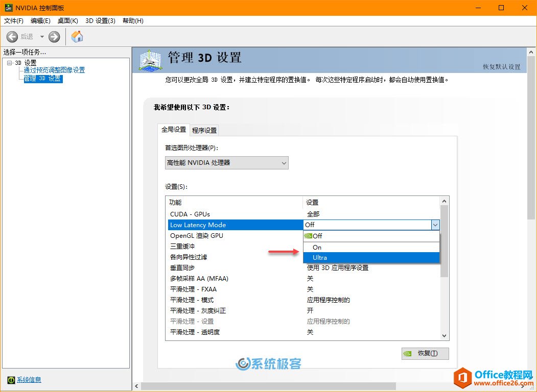The image size is (537, 392).
Task: Open the 文件(F) menu
Action: pyautogui.click(x=14, y=21)
